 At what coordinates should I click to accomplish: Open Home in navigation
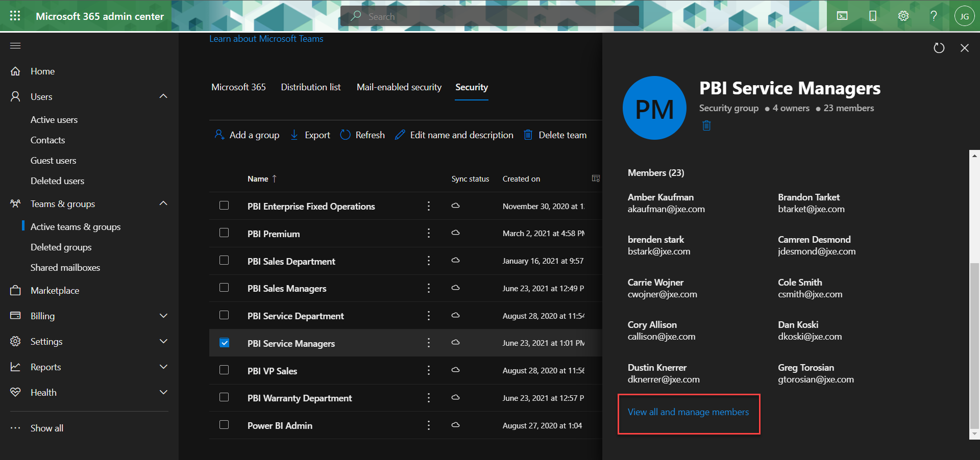[x=42, y=71]
